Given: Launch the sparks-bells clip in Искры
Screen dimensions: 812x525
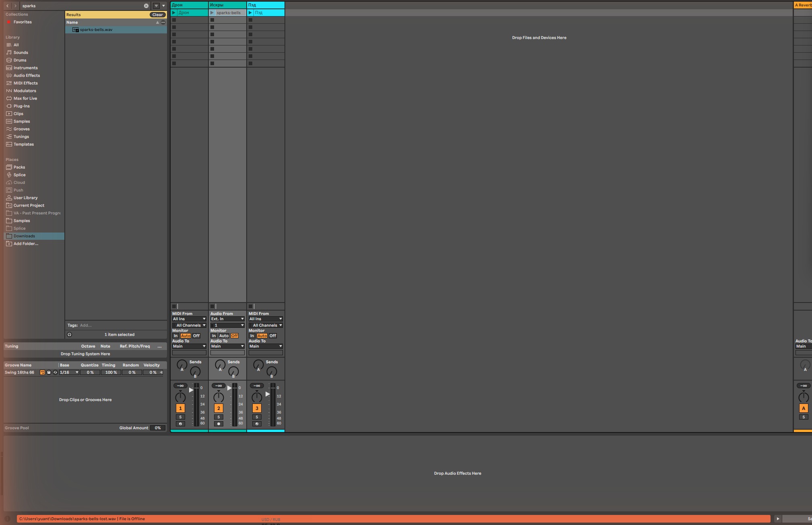Looking at the screenshot, I should (x=212, y=13).
